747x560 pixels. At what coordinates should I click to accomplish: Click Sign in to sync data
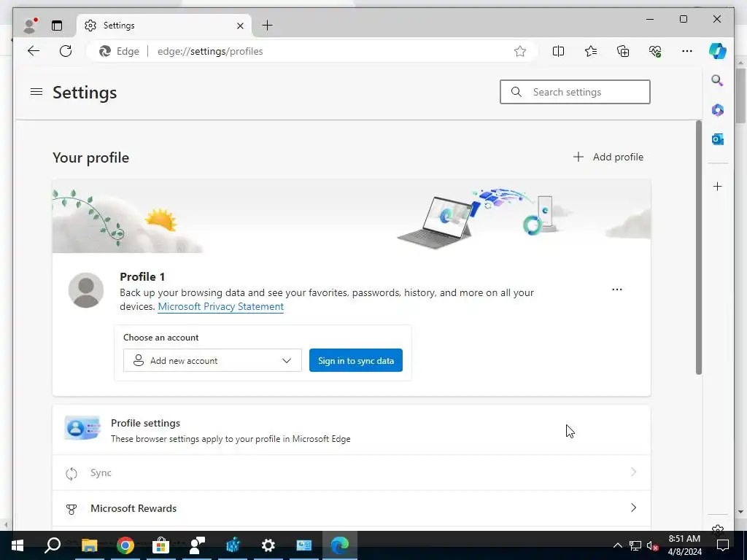[x=356, y=360]
